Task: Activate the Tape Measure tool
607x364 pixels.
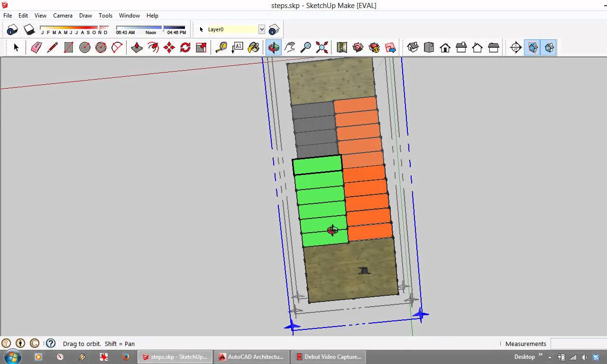Action: 221,47
